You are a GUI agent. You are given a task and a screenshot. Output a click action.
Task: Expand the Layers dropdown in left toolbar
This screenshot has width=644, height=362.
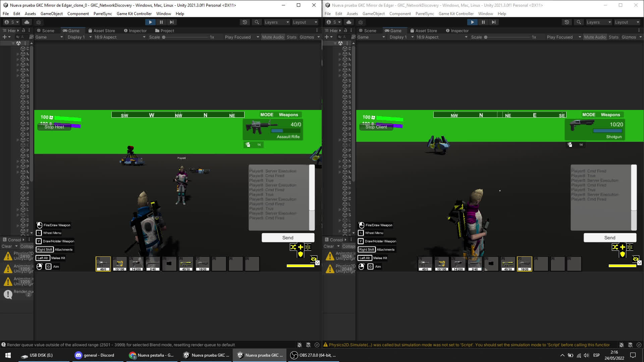[x=277, y=22]
